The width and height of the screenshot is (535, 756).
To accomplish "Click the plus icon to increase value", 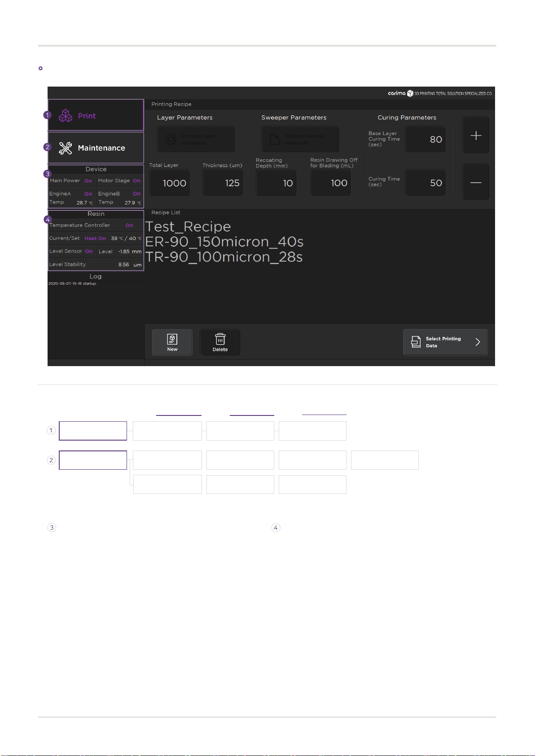I will [476, 135].
